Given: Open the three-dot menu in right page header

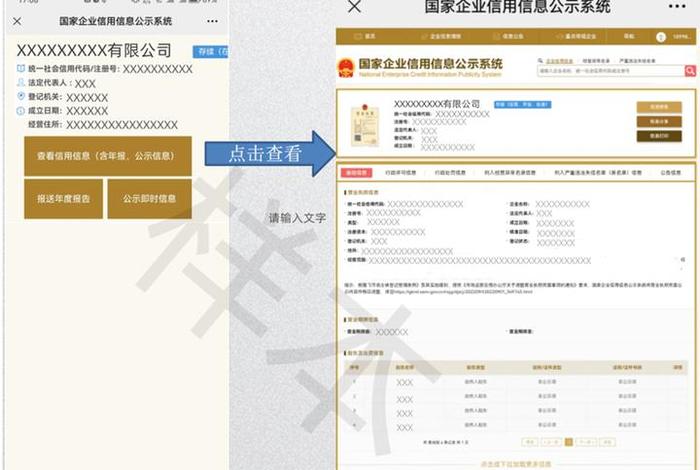Looking at the screenshot, I should (677, 6).
